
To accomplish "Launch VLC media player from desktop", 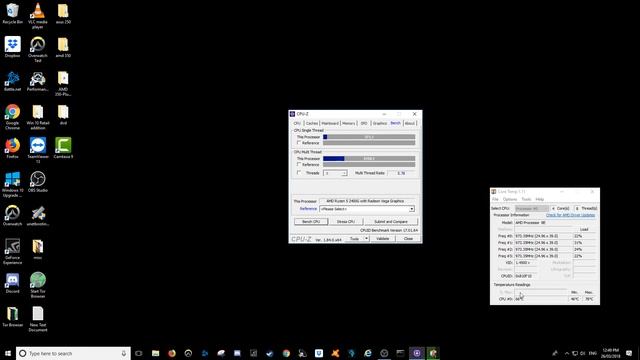I will pyautogui.click(x=38, y=16).
